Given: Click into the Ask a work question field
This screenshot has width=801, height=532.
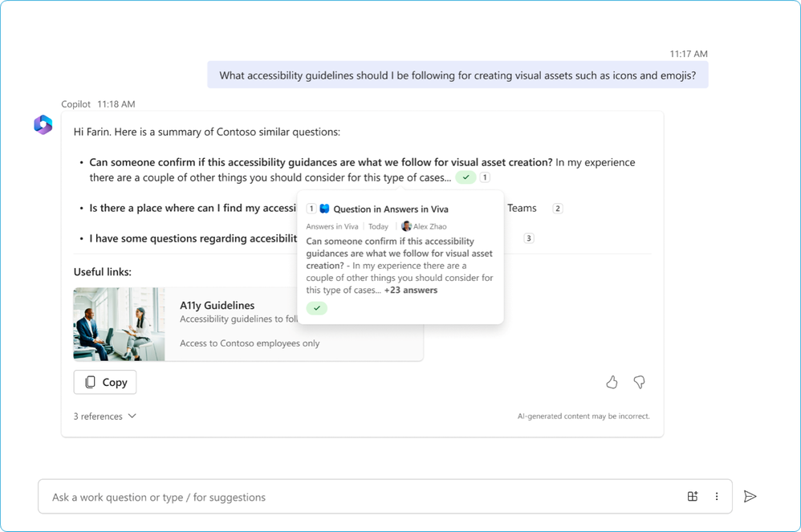Looking at the screenshot, I should (x=353, y=497).
